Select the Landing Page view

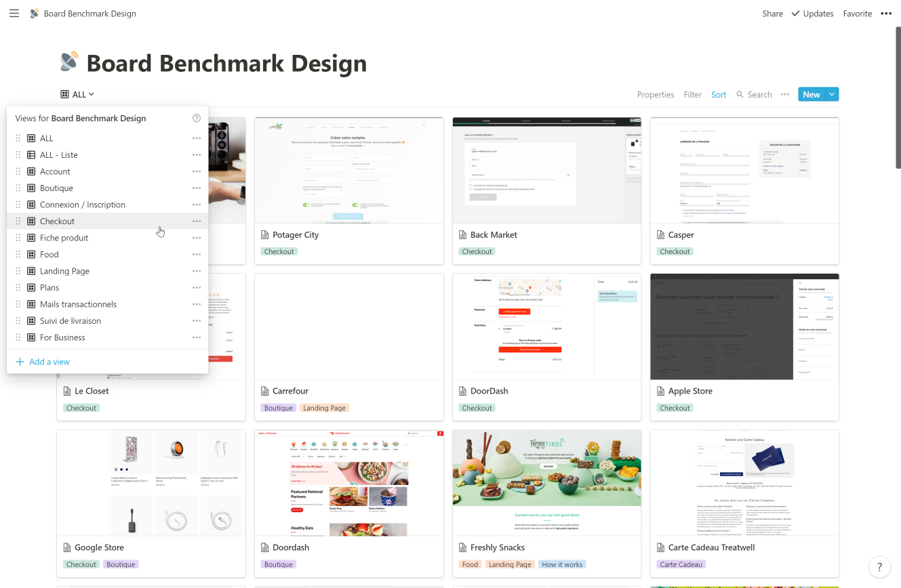(64, 271)
